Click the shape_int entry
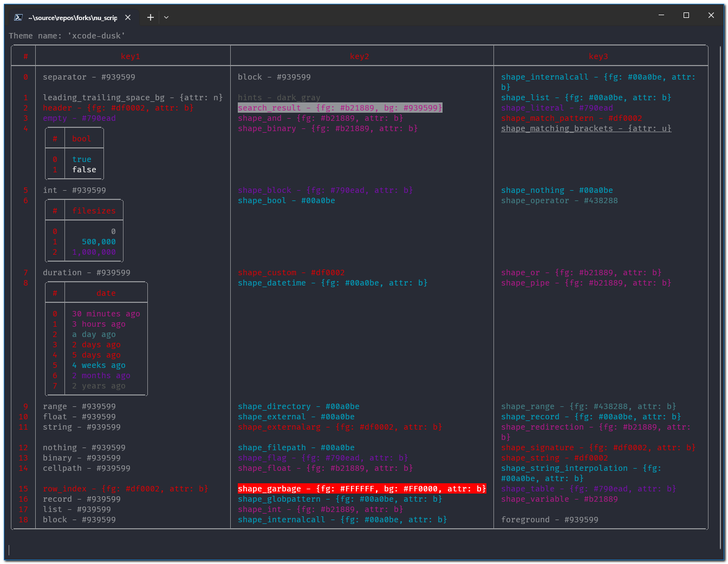 321,509
